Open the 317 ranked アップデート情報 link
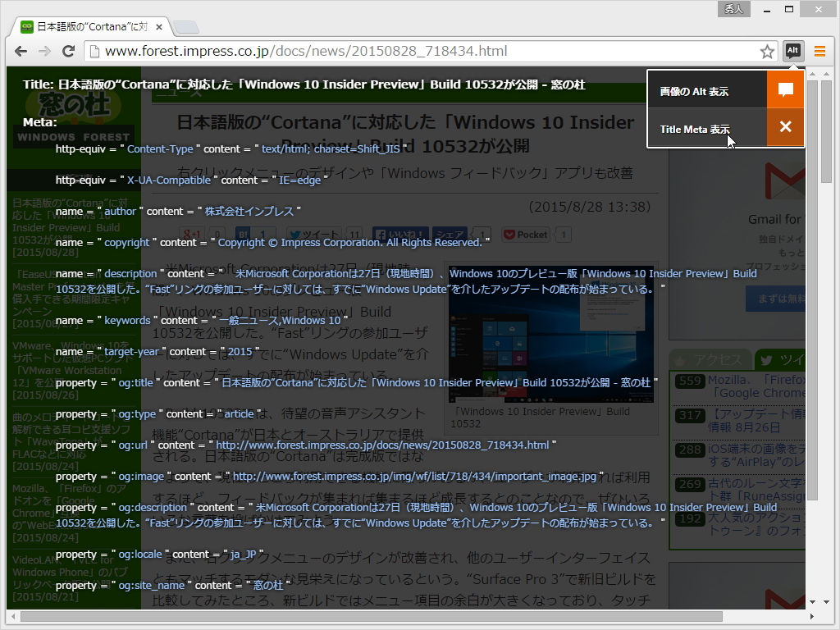Image resolution: width=840 pixels, height=630 pixels. click(x=756, y=421)
